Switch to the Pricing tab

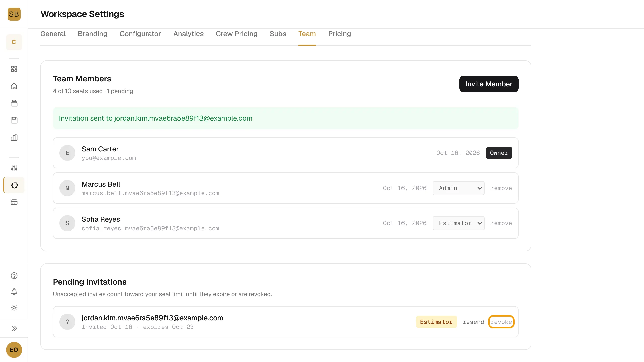(x=339, y=34)
